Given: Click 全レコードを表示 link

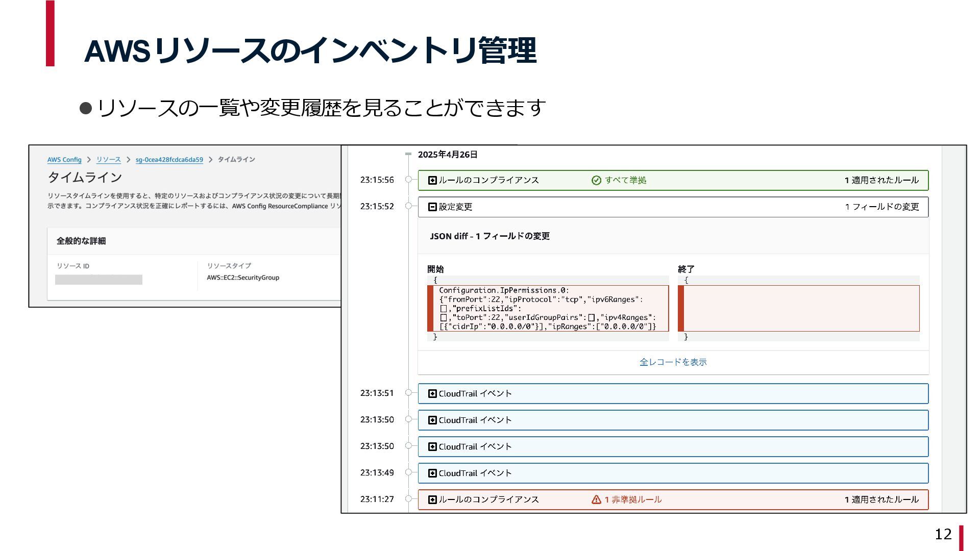Looking at the screenshot, I should (x=673, y=362).
